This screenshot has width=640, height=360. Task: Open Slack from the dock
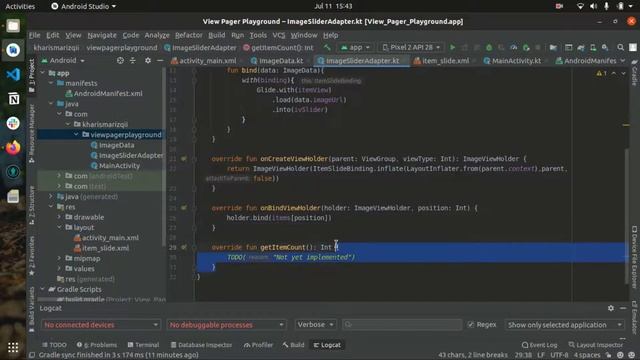point(13,123)
